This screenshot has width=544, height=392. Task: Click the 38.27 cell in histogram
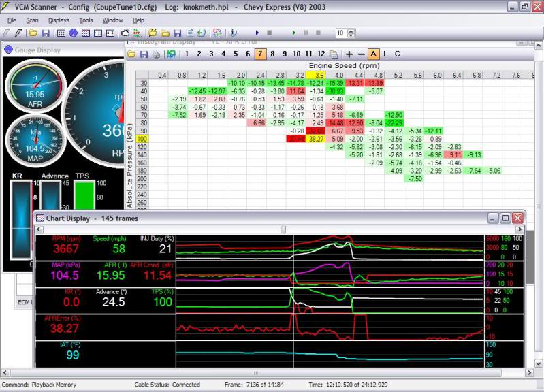[x=316, y=138]
